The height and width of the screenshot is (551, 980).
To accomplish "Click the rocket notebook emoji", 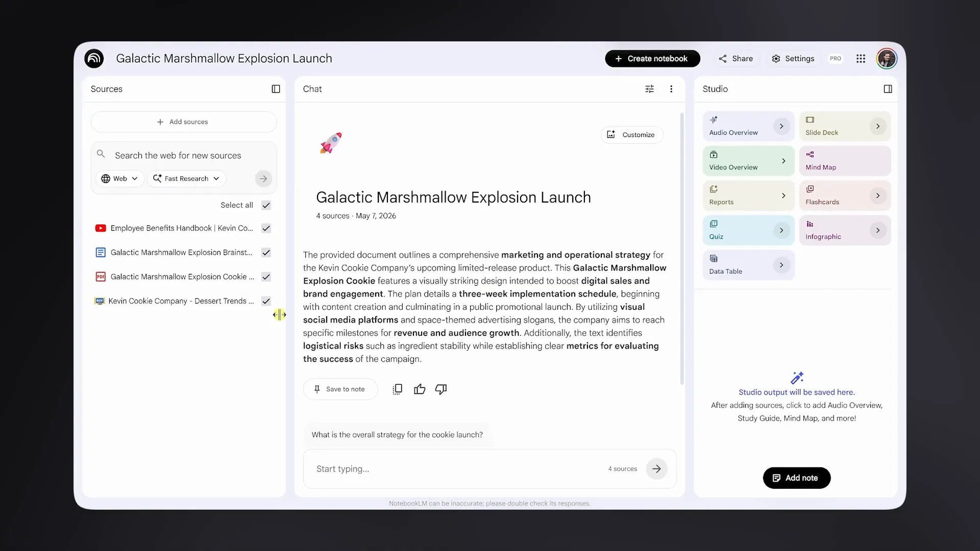I will [331, 143].
